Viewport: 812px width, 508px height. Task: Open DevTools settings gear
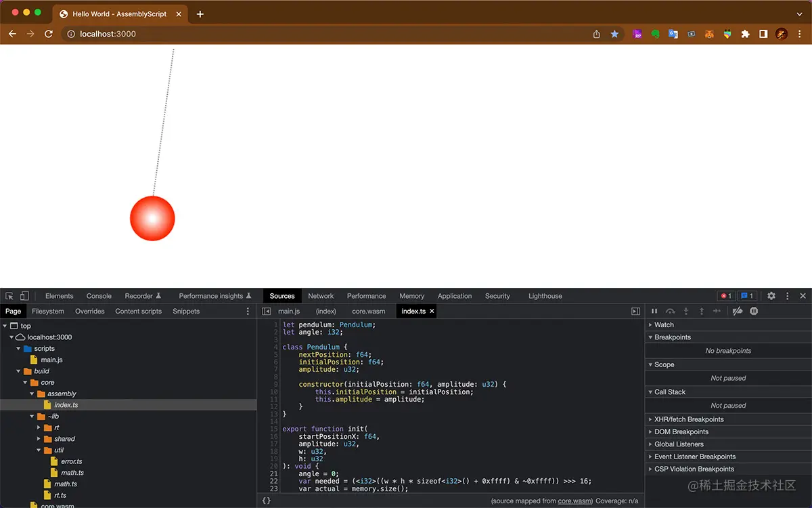pyautogui.click(x=771, y=296)
